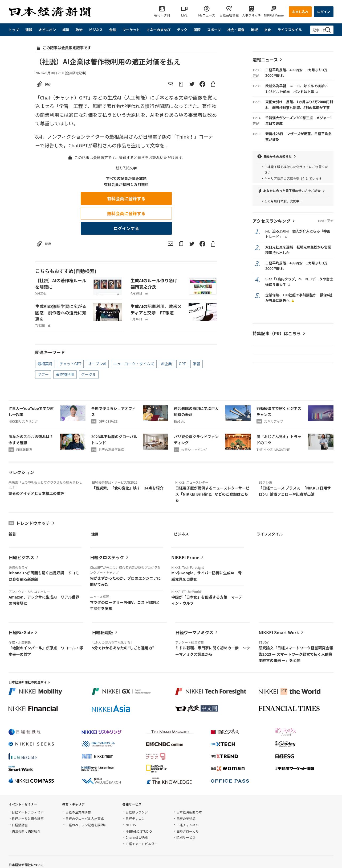The height and width of the screenshot is (868, 342).
Task: Expand the 日経クロステック section chevron
Action: [127, 557]
